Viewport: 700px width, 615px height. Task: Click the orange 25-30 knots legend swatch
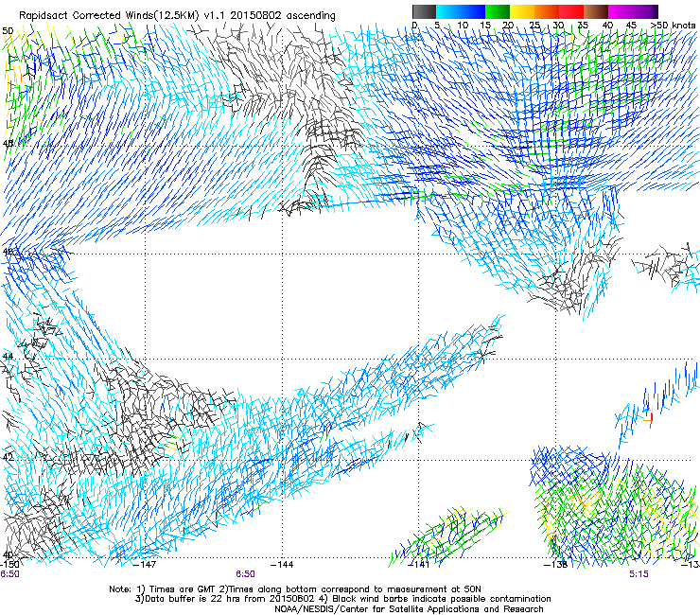[x=547, y=11]
